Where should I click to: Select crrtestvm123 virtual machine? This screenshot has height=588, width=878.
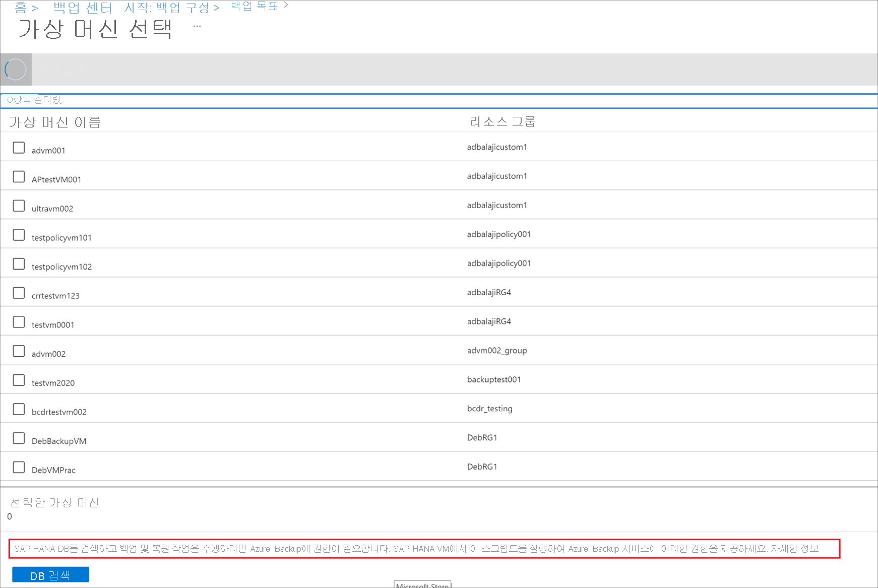[19, 293]
